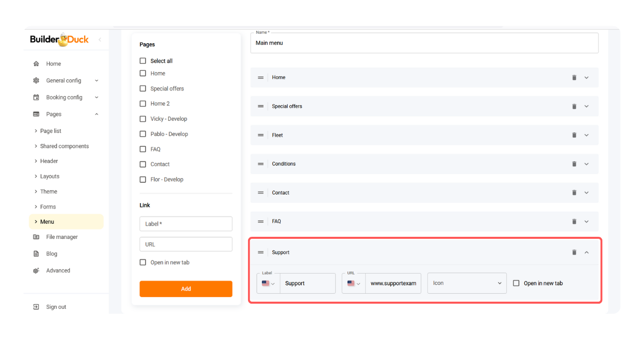Viewport: 644px width, 362px height.
Task: Open the Label language flag dropdown
Action: pos(268,284)
